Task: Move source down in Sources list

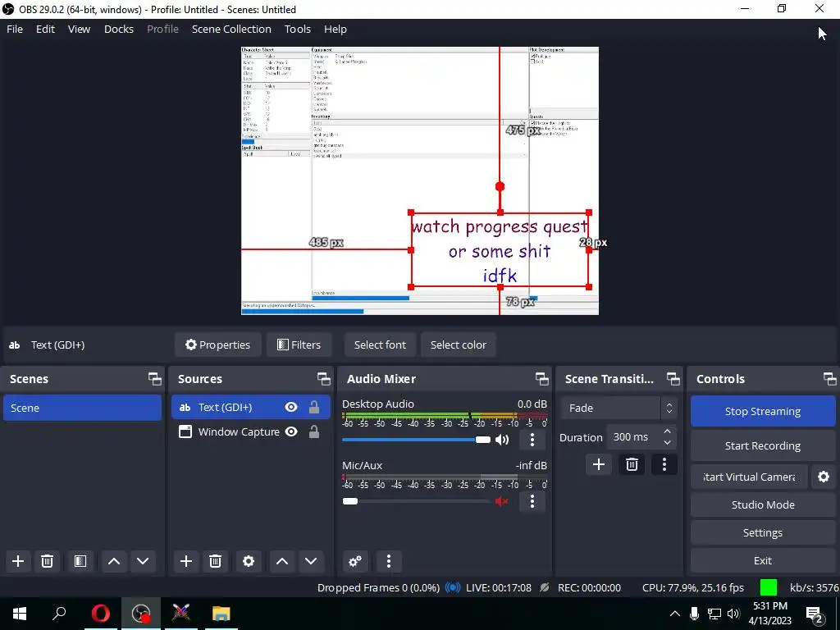Action: coord(311,561)
